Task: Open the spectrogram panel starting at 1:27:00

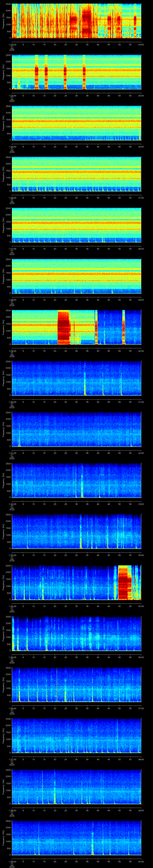Action: [x=76, y=225]
